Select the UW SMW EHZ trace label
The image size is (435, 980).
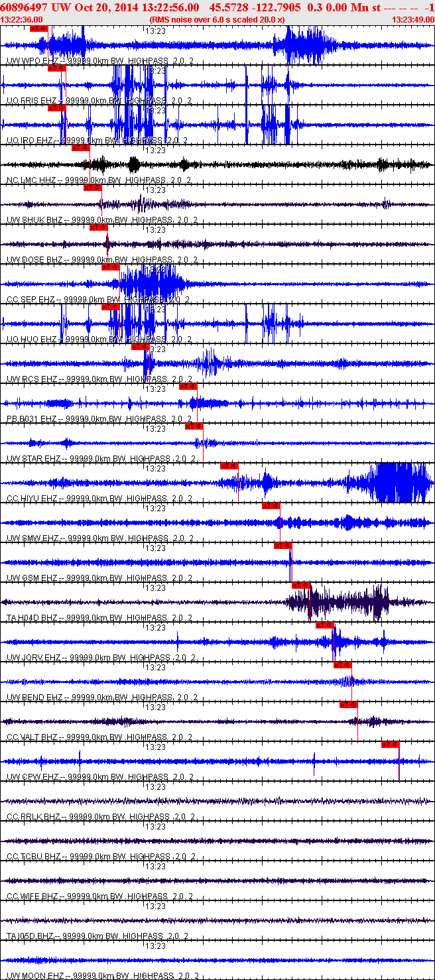(100, 538)
